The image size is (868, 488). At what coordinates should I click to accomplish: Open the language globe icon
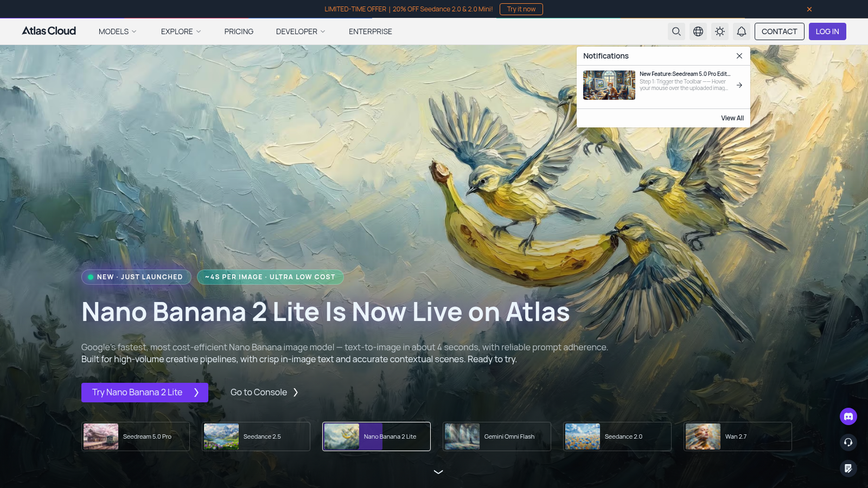click(698, 31)
